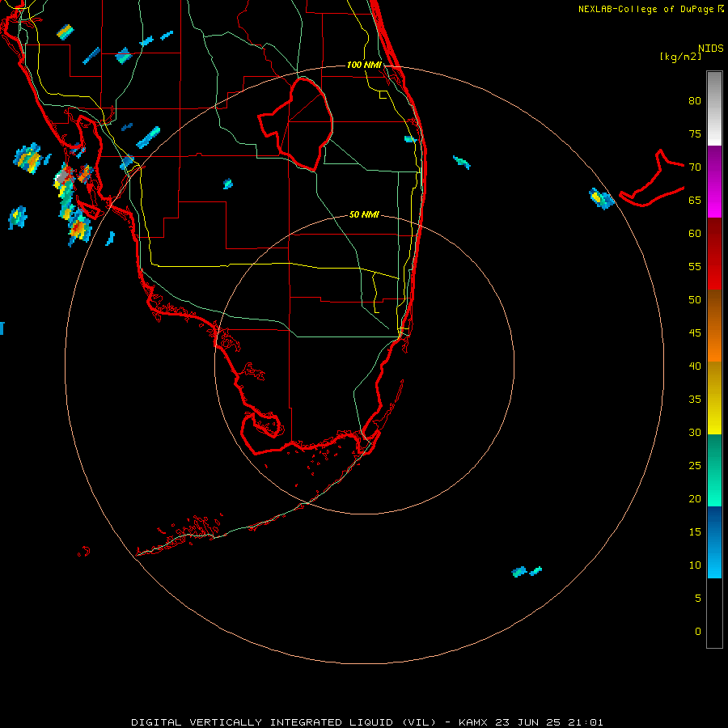
Task: Click the 80 value on the VIL scale
Action: 695,101
